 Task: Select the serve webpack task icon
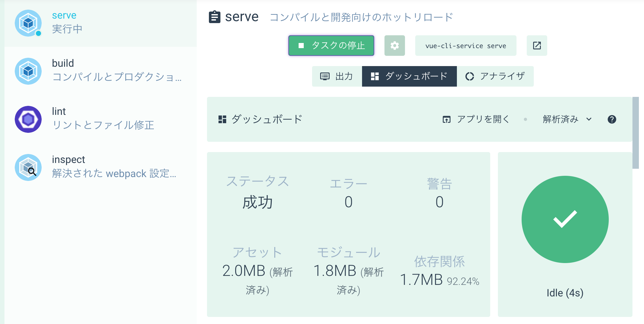click(28, 23)
